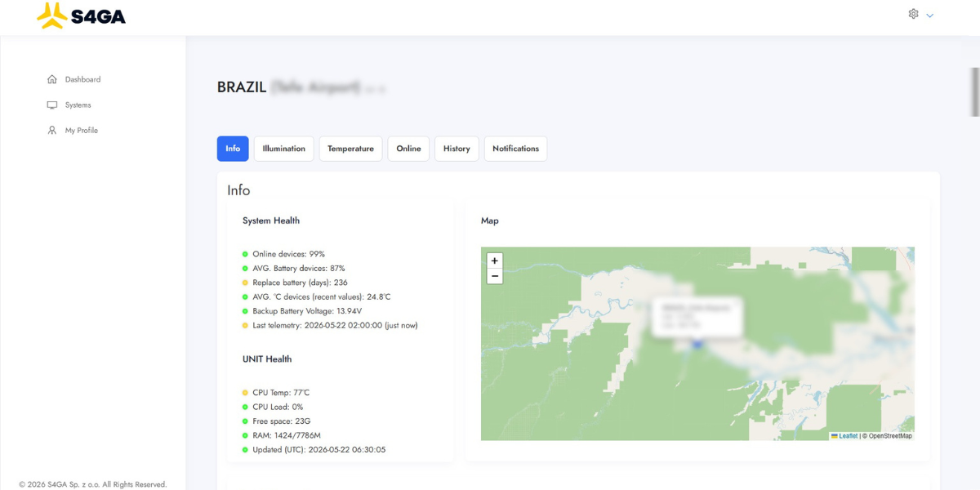Click the blue map marker

pos(697,345)
